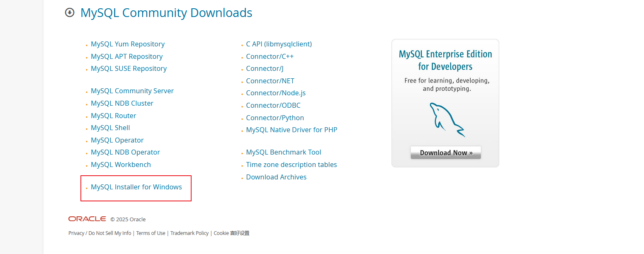Screen dimensions: 644x254
Task: Open Connector/Node.js downloads
Action: (x=276, y=93)
